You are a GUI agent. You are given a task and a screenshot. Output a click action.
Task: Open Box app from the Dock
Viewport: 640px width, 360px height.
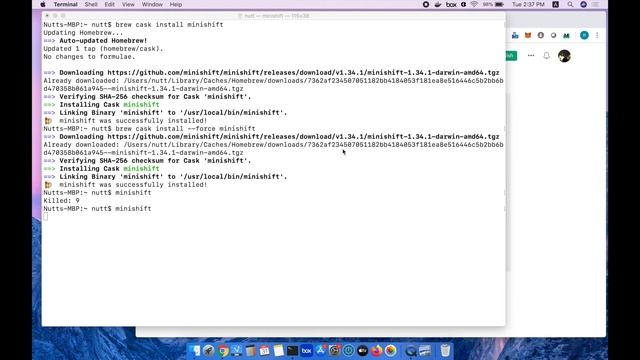[307, 350]
